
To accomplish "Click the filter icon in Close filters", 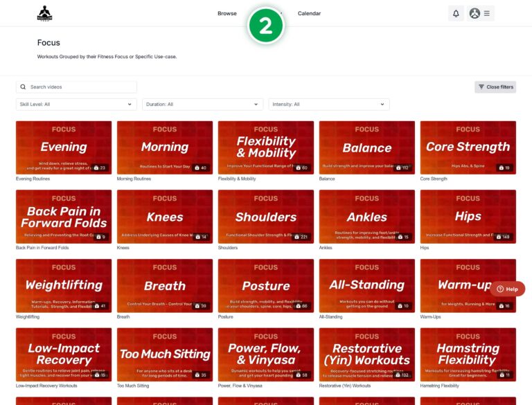I will [481, 87].
